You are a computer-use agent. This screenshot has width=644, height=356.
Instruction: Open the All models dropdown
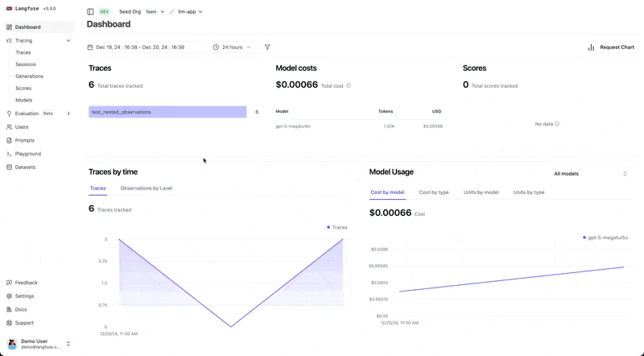(590, 174)
